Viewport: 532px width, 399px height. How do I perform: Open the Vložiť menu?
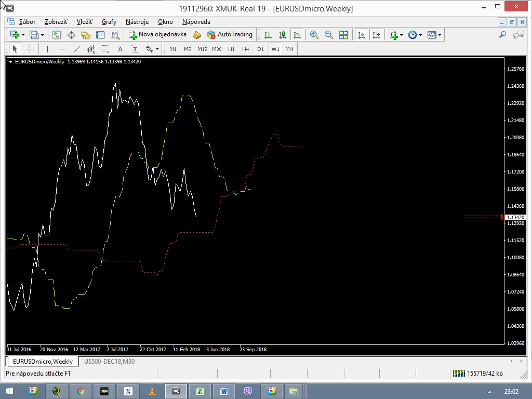[85, 22]
